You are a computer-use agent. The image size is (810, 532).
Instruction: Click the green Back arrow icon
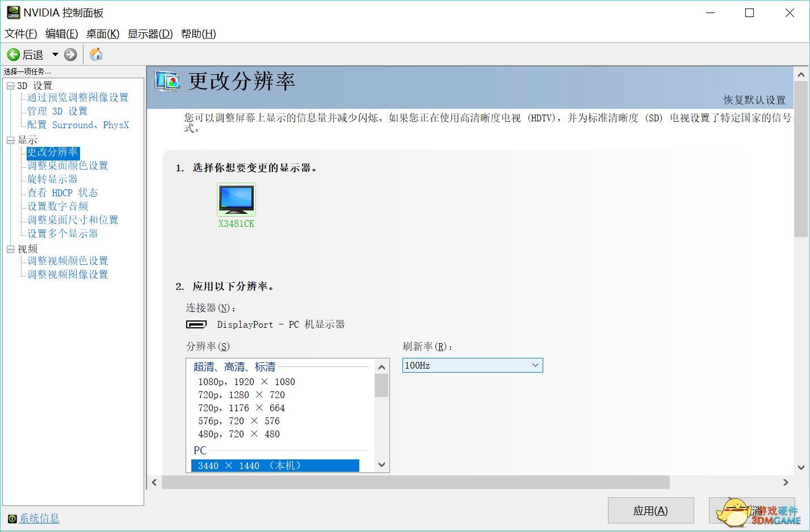coord(13,54)
